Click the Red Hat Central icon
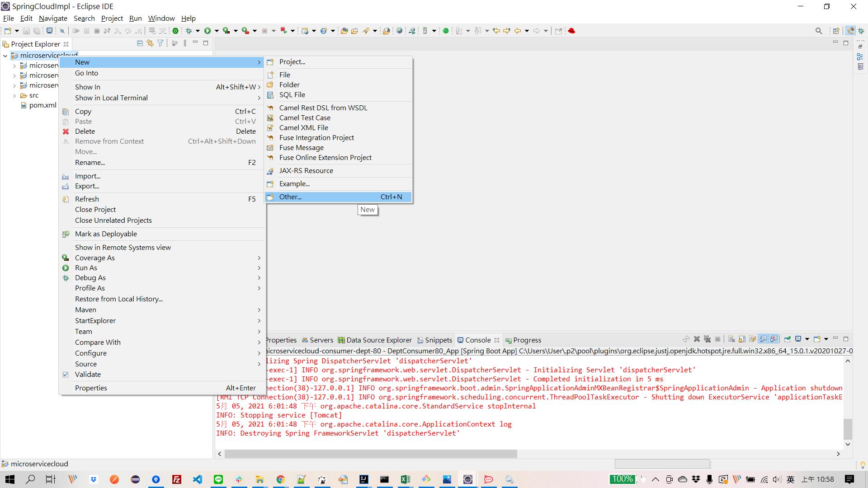Screen dimensions: 868x488 point(571,31)
